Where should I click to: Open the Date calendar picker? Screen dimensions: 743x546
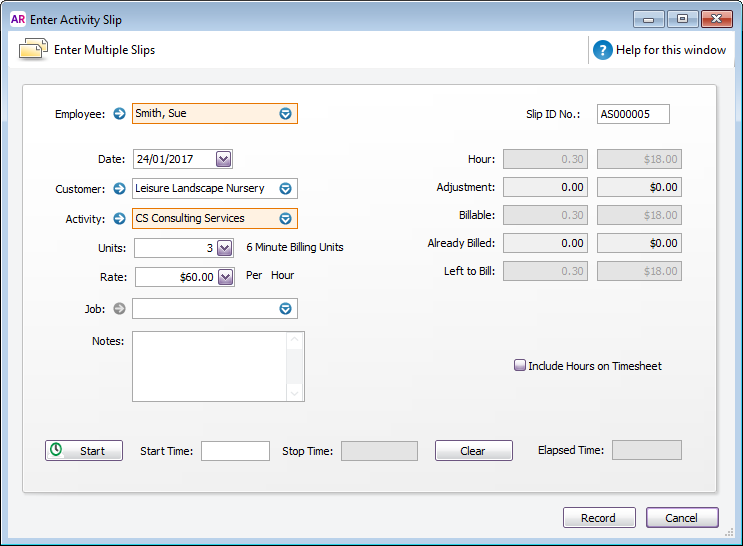pos(223,159)
